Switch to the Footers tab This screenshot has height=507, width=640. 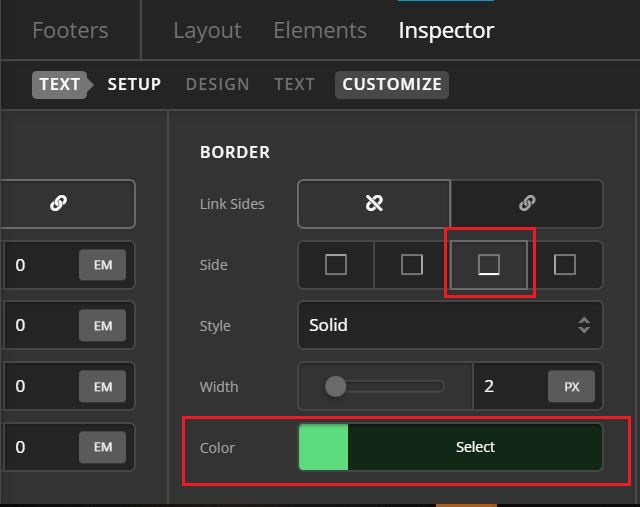(x=70, y=31)
